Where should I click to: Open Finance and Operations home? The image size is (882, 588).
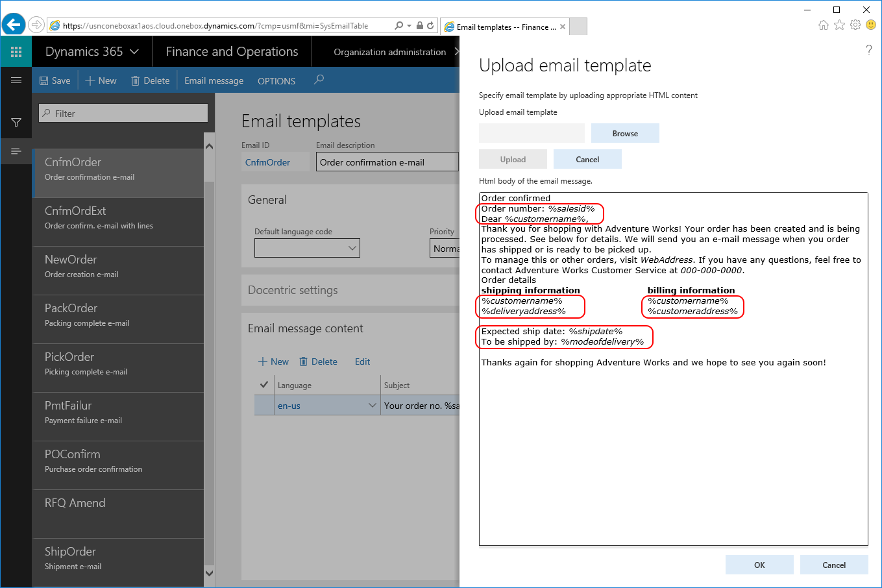pyautogui.click(x=232, y=51)
